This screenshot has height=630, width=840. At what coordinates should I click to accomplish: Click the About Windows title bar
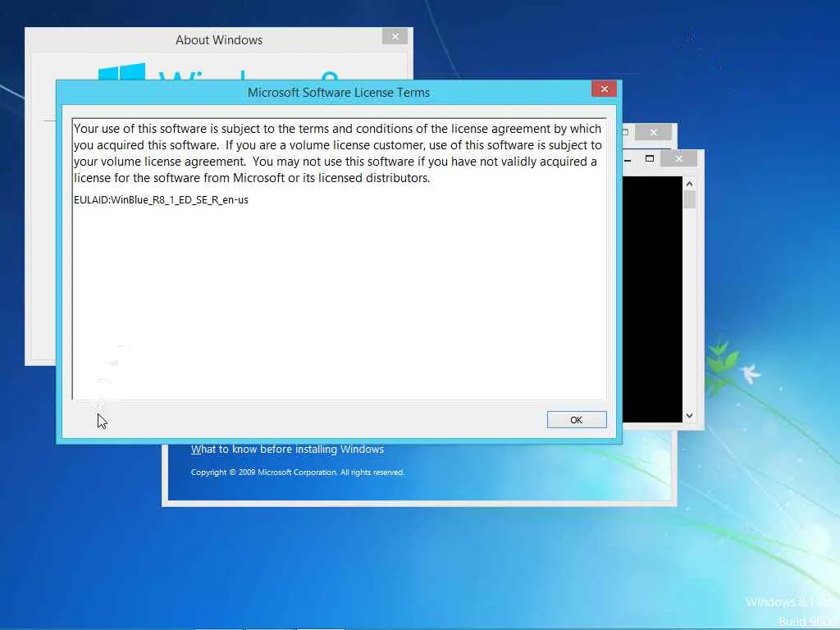pos(219,40)
